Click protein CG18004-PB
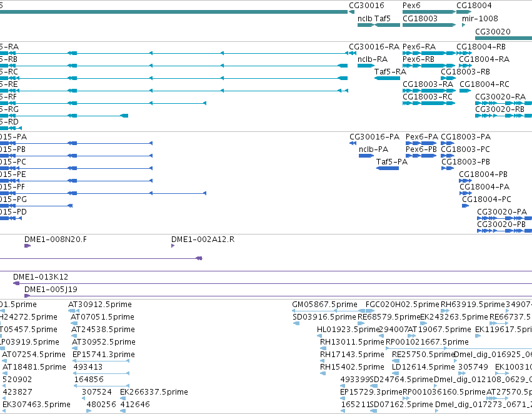532x414 pixels. [483, 174]
